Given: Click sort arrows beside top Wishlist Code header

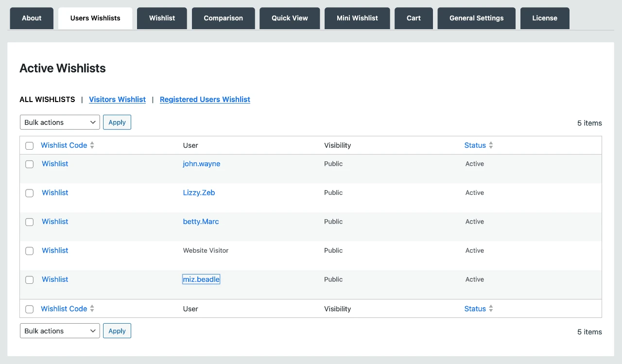Looking at the screenshot, I should tap(92, 145).
